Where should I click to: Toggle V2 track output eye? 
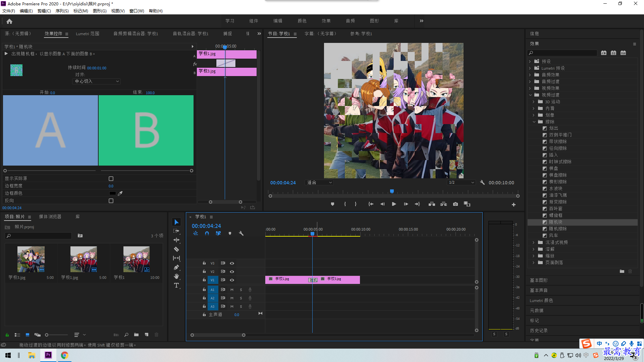coord(232,272)
